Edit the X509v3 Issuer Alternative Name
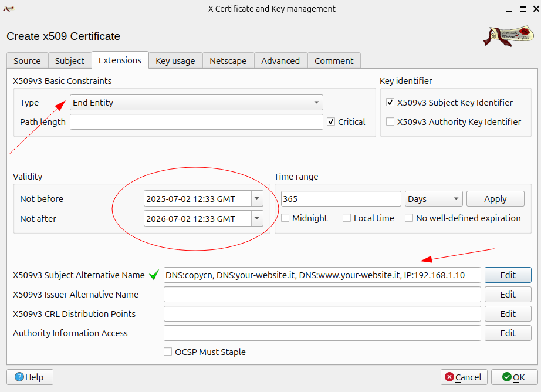The height and width of the screenshot is (392, 541). [508, 295]
